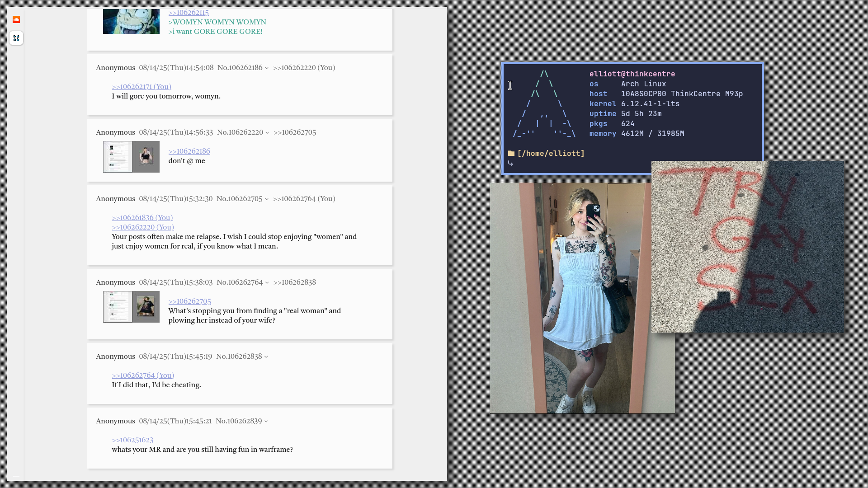868x488 pixels.
Task: Follow quote link >>106262171 (You)
Action: (x=142, y=87)
